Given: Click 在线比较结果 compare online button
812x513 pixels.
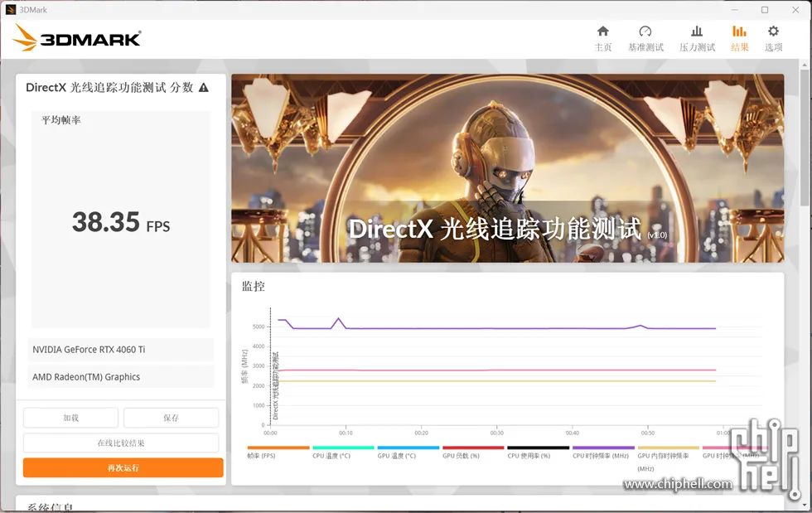Looking at the screenshot, I should coord(121,443).
